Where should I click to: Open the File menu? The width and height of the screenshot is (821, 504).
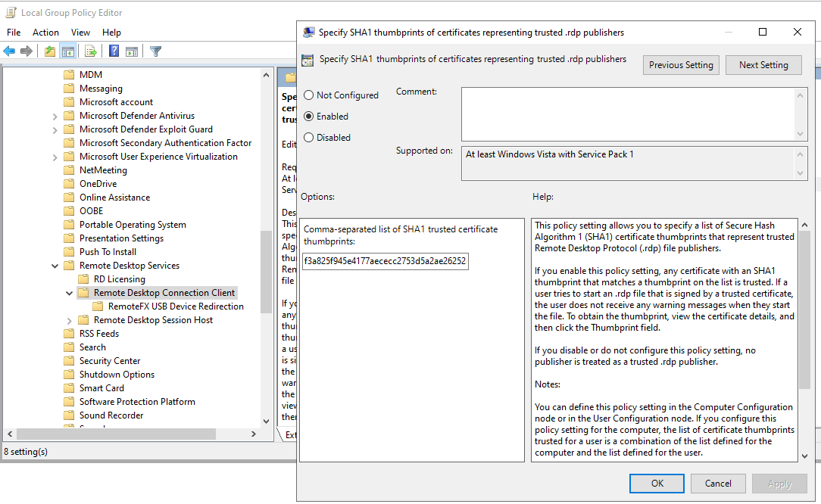[14, 33]
